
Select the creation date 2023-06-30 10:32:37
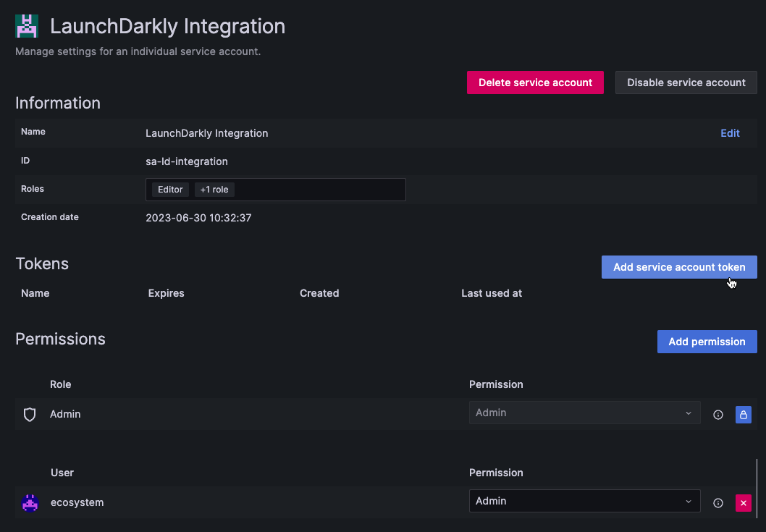tap(198, 218)
